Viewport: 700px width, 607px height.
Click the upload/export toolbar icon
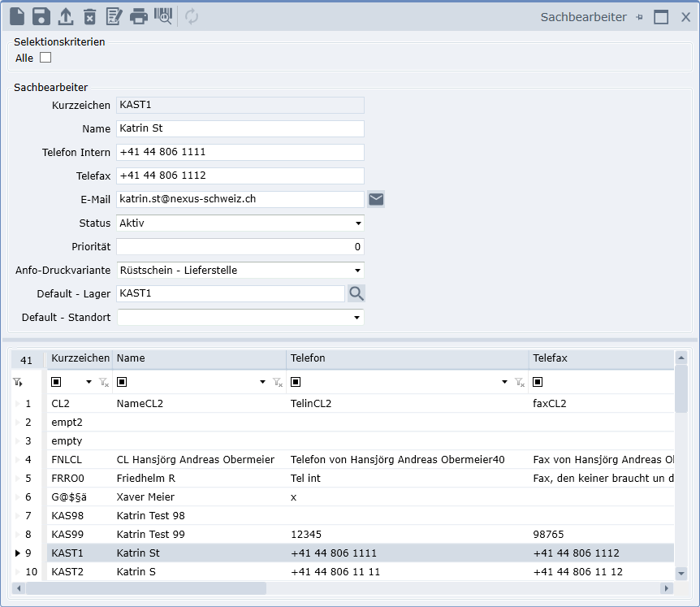66,15
